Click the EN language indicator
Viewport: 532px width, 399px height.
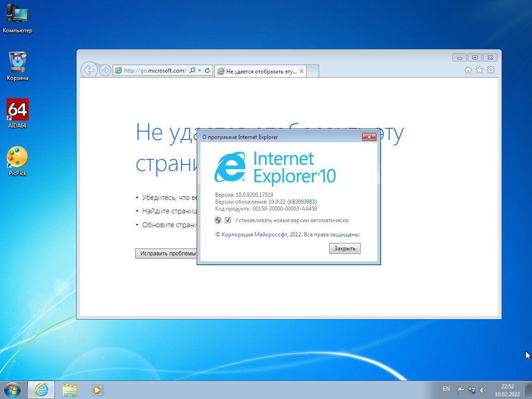pyautogui.click(x=446, y=389)
